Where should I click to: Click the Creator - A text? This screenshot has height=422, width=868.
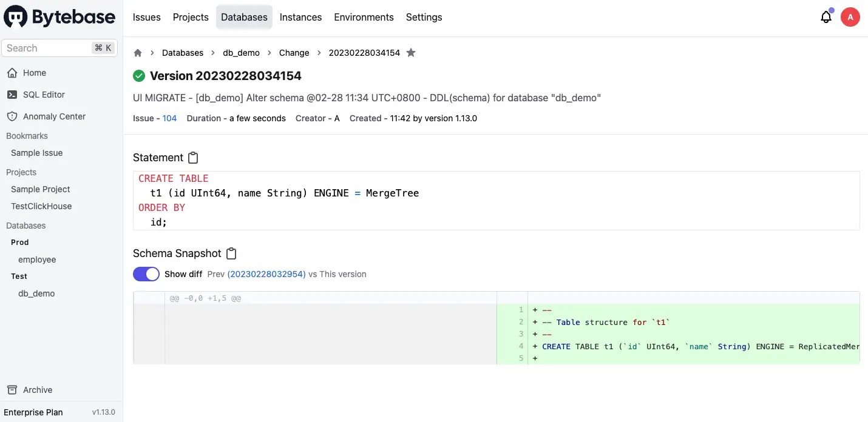(317, 118)
